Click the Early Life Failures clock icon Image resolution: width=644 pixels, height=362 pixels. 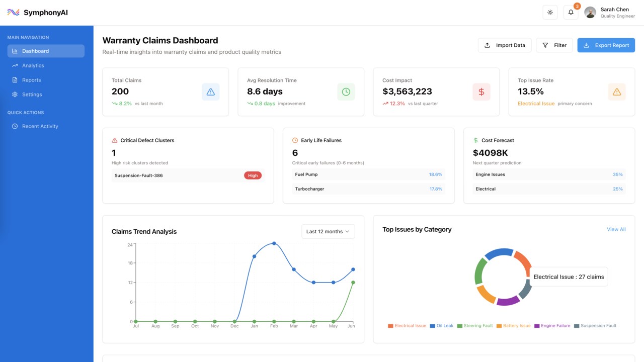(x=295, y=140)
